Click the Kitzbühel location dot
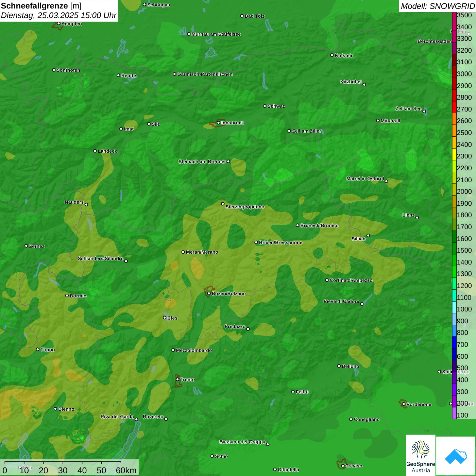This screenshot has height=476, width=476. click(364, 84)
